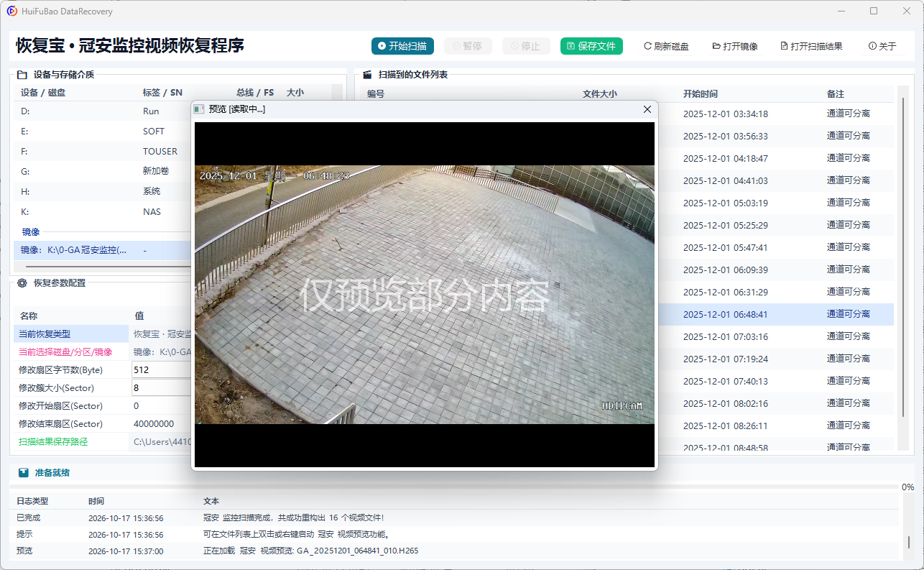Select the 当前恢复类型 parameter row
Image resolution: width=924 pixels, height=570 pixels.
click(x=103, y=334)
